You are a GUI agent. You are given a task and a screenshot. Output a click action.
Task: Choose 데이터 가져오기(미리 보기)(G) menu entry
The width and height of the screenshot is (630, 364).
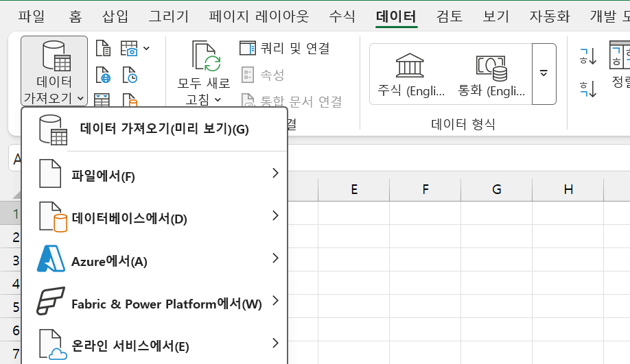coord(154,130)
